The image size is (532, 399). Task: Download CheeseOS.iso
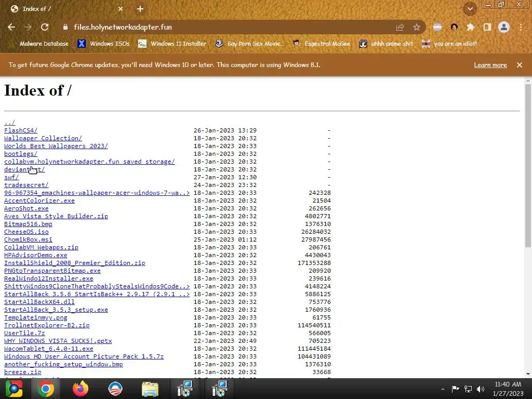26,232
